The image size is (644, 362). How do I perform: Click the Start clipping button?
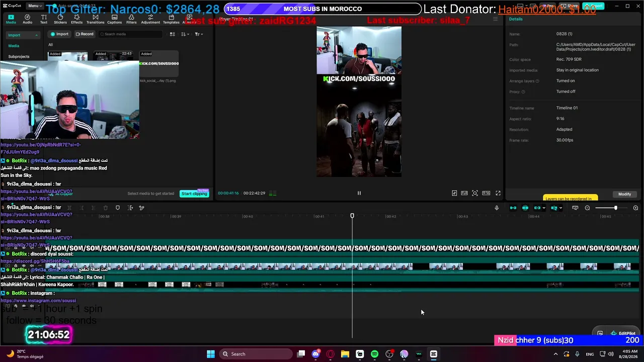[194, 194]
